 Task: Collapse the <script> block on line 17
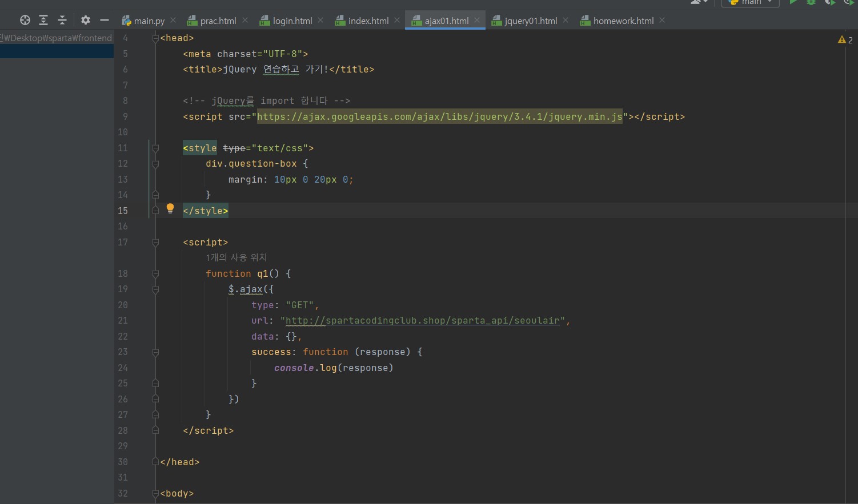click(155, 243)
